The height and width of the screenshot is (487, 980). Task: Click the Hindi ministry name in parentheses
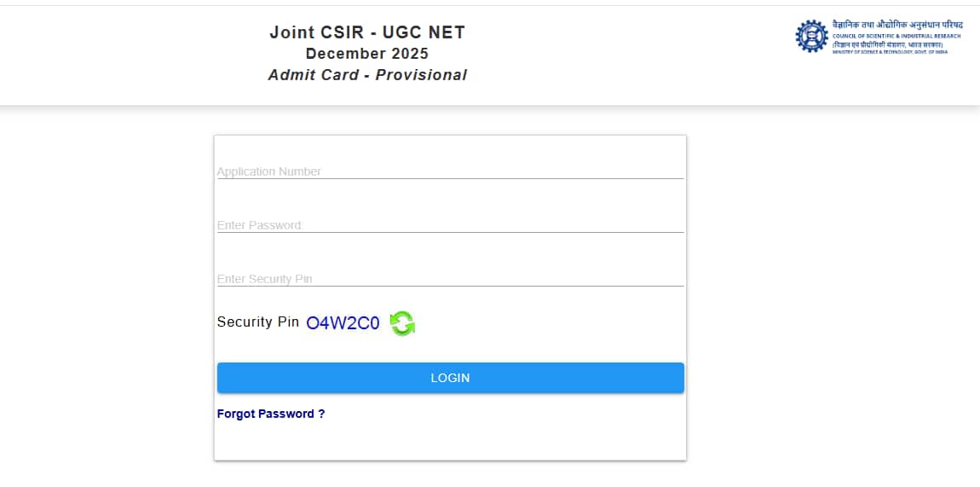[x=888, y=44]
